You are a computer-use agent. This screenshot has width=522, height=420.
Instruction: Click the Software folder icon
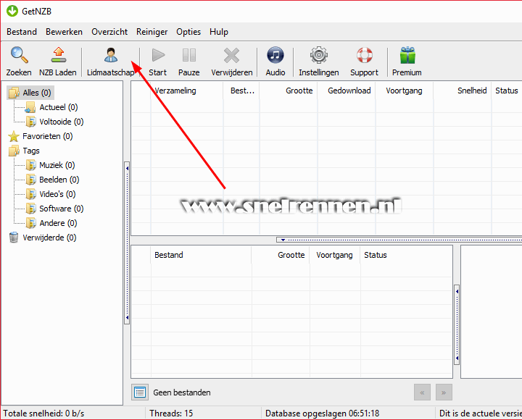tap(31, 209)
